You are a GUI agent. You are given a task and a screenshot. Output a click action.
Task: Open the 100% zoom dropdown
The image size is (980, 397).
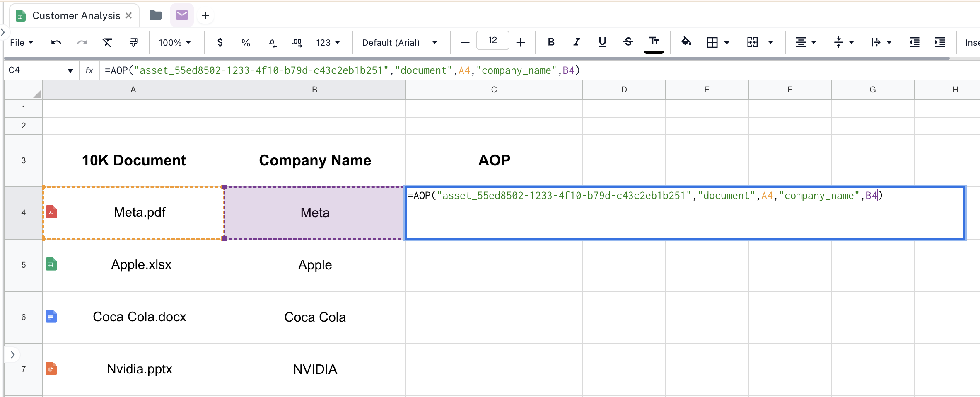[x=174, y=43]
